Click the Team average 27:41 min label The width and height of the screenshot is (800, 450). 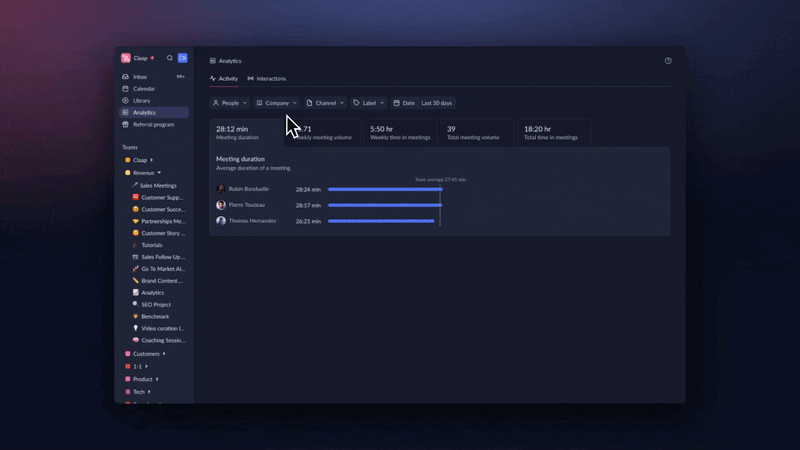[x=440, y=180]
